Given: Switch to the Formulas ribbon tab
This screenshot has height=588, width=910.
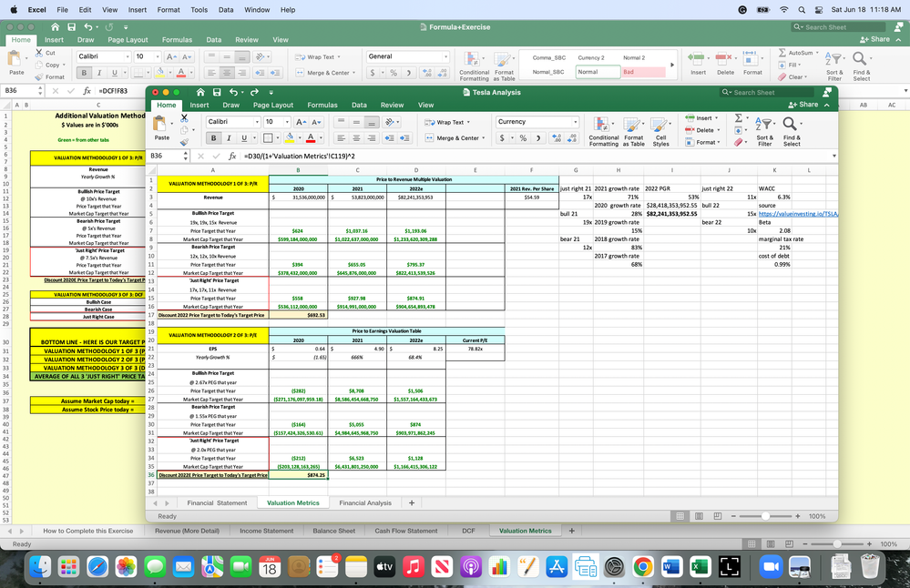Looking at the screenshot, I should click(x=322, y=105).
